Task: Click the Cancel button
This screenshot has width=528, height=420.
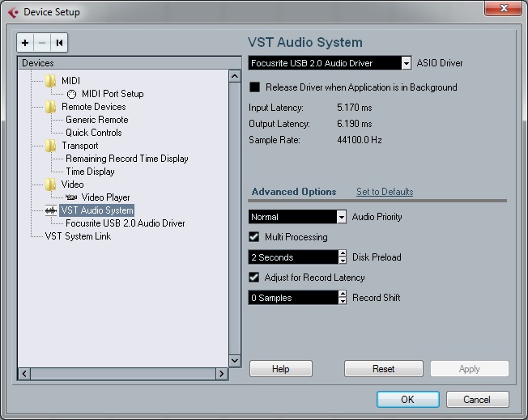Action: pos(477,400)
